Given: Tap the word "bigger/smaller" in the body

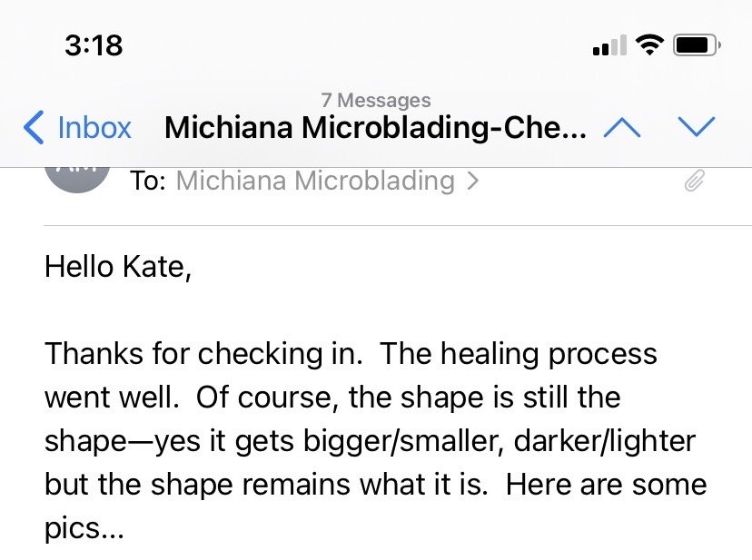Looking at the screenshot, I should (x=351, y=440).
